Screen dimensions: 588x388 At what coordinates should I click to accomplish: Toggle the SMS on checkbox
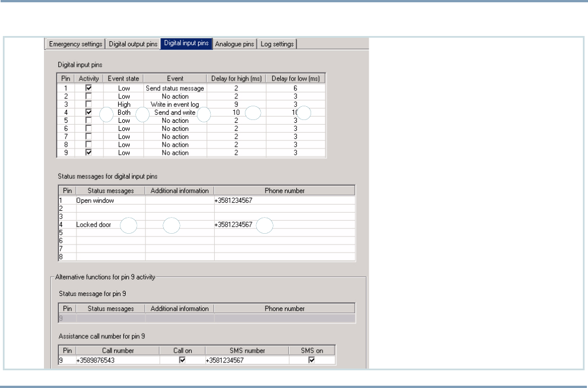[312, 360]
